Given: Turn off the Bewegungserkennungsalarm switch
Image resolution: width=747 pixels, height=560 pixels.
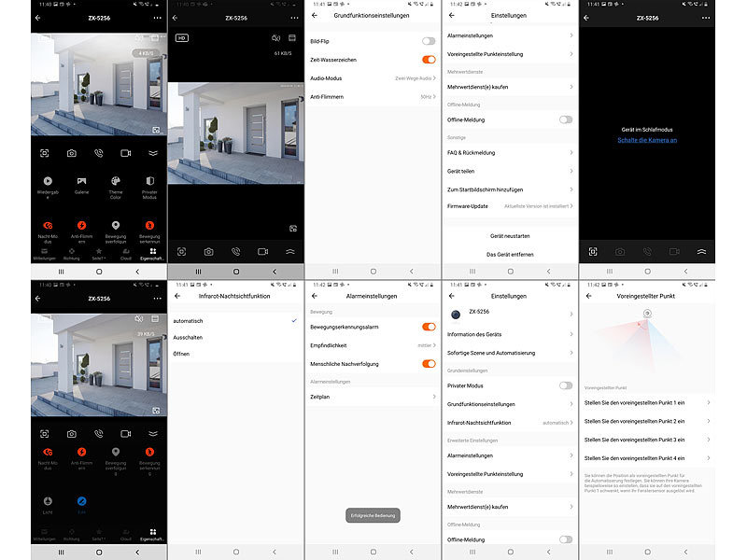Looking at the screenshot, I should point(429,327).
